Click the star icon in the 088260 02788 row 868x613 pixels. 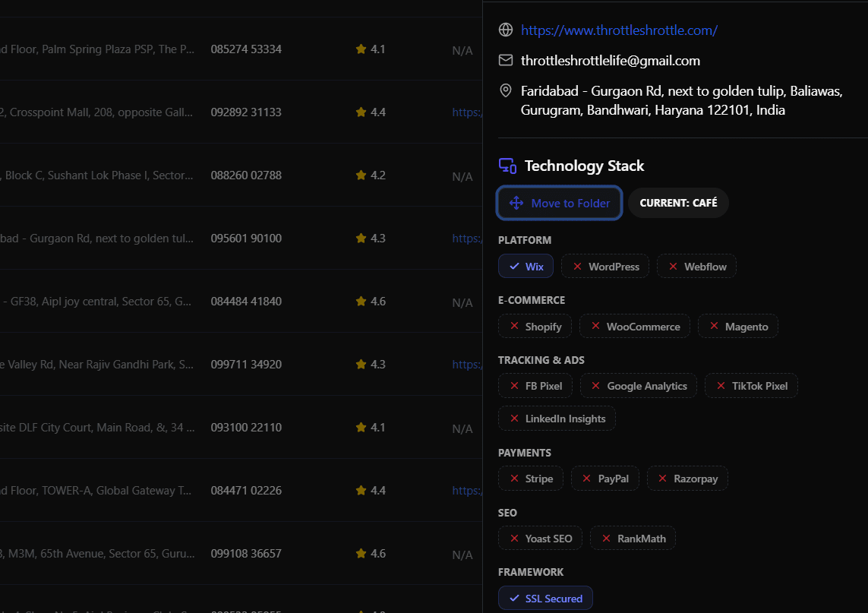click(361, 175)
